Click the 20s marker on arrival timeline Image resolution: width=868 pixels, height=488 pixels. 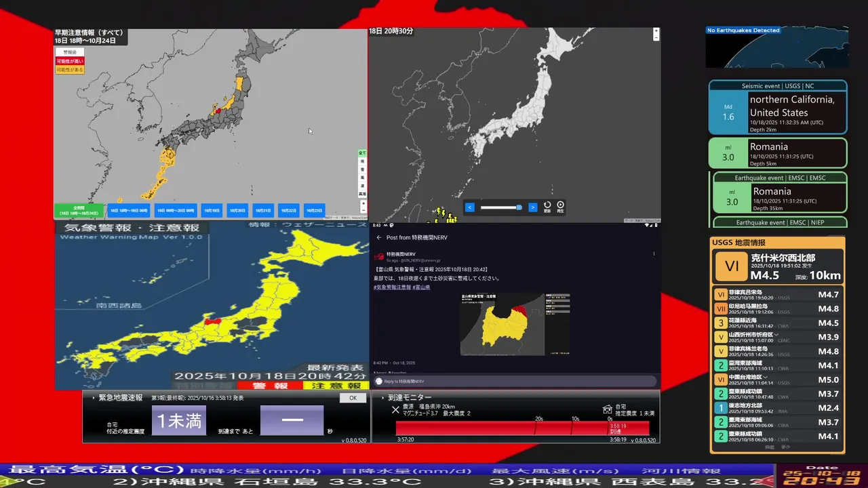tap(539, 418)
